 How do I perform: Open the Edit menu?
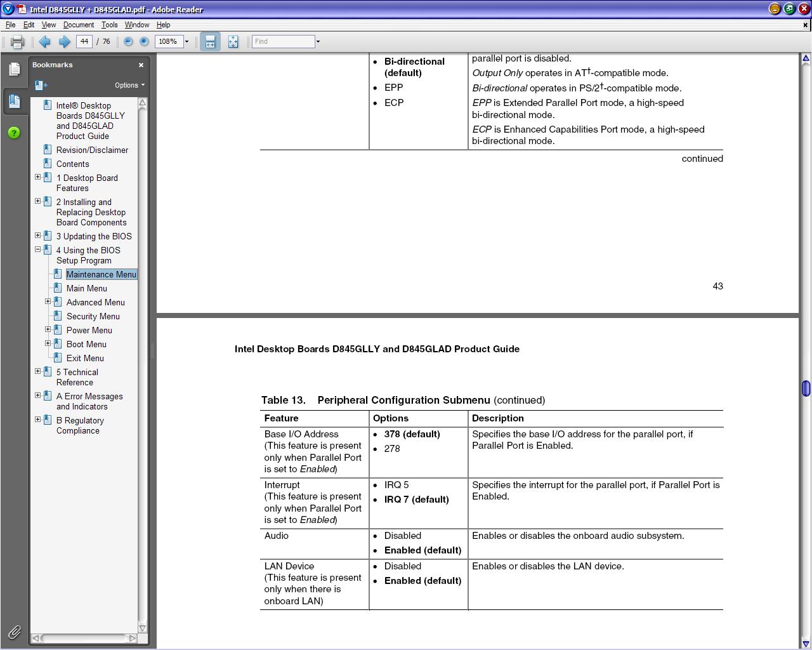(29, 25)
